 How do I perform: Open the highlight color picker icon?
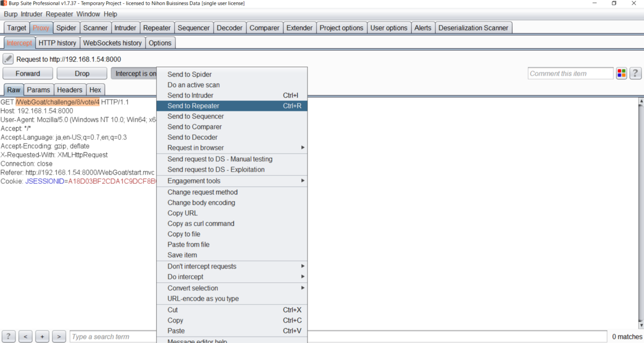pyautogui.click(x=621, y=73)
